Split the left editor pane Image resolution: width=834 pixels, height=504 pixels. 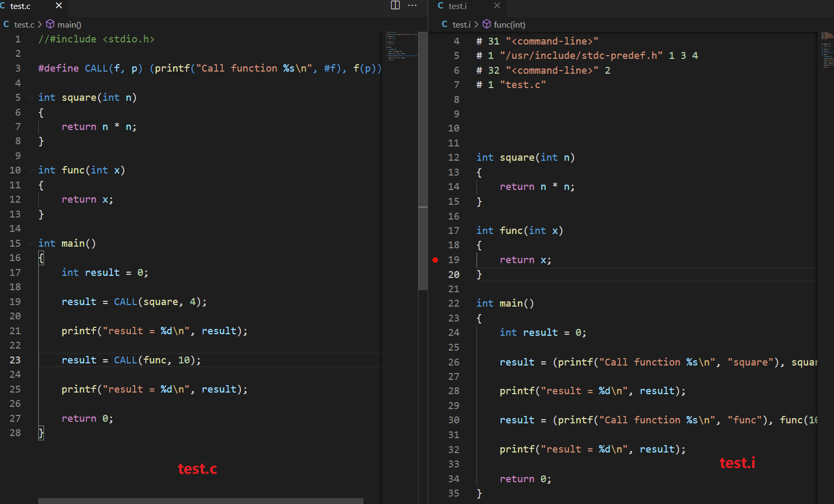coord(395,5)
